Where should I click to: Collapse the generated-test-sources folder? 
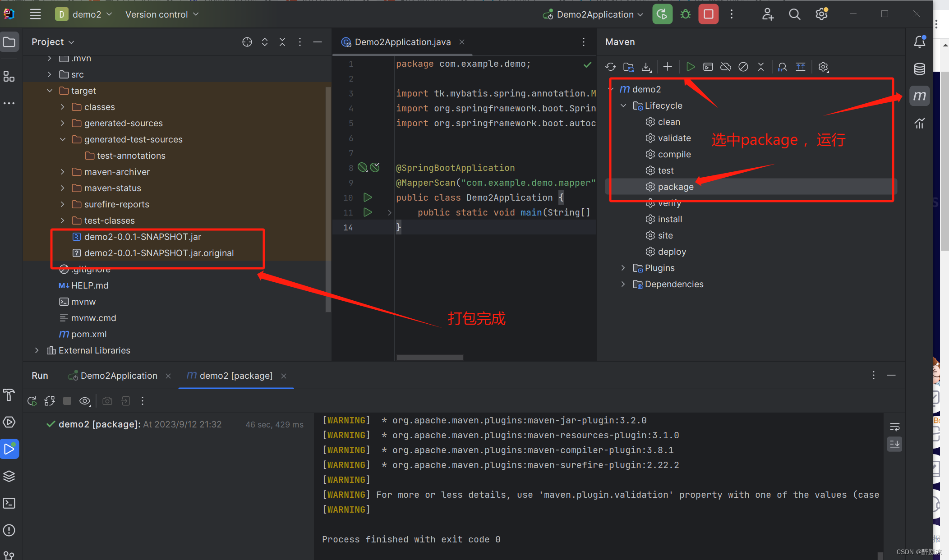(x=62, y=139)
